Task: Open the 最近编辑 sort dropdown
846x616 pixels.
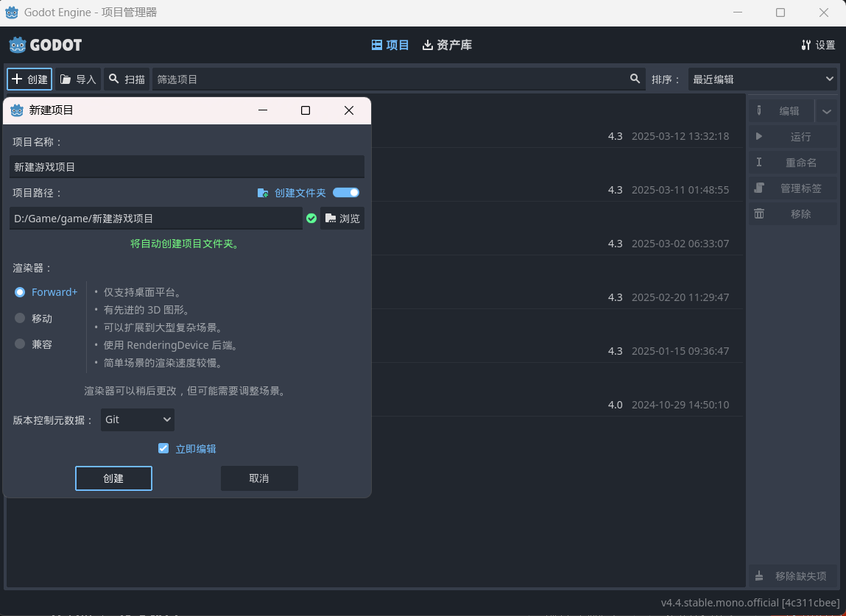Action: coord(762,79)
